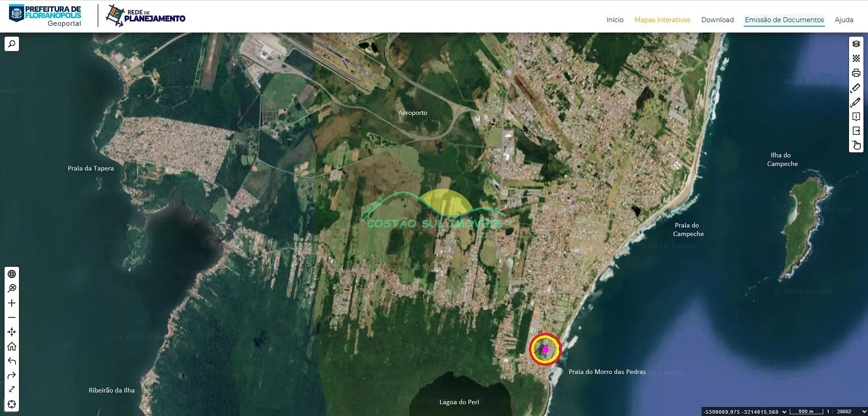
Task: Go to the Início page
Action: [x=615, y=20]
